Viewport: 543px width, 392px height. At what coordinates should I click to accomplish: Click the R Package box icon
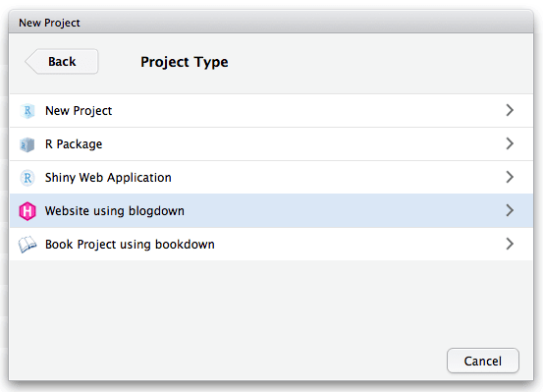27,144
